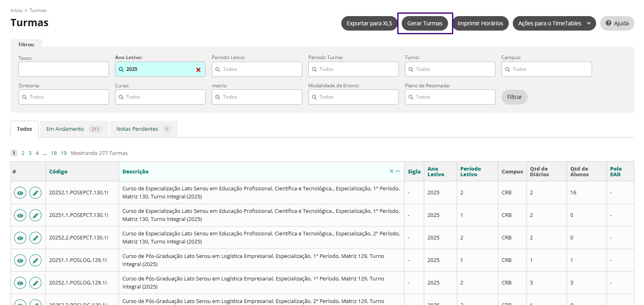Click Qtd de Alunos value 16
Image resolution: width=644 pixels, height=305 pixels.
click(x=573, y=193)
